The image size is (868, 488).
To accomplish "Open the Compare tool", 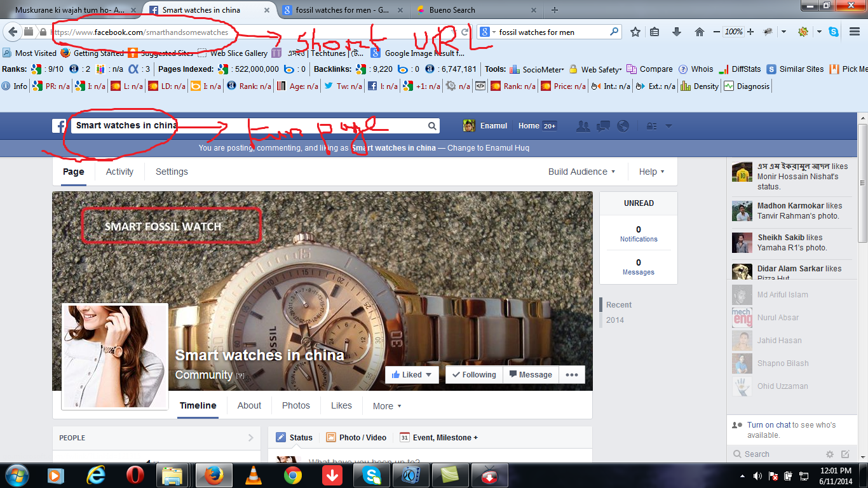I will click(649, 69).
